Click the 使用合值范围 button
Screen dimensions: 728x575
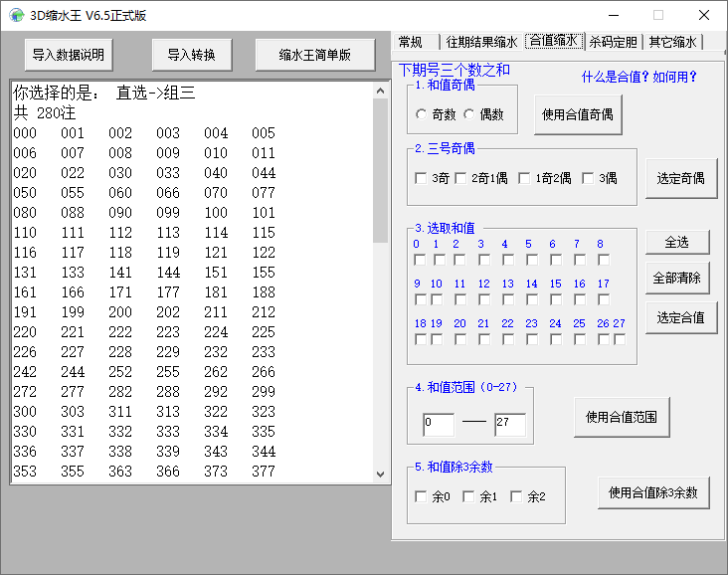622,417
